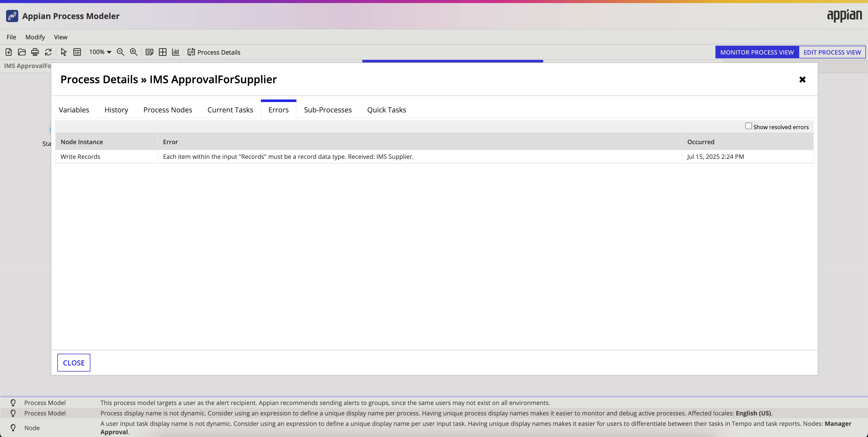Image resolution: width=868 pixels, height=437 pixels.
Task: Click the alert recipient recommendation message
Action: pyautogui.click(x=325, y=403)
